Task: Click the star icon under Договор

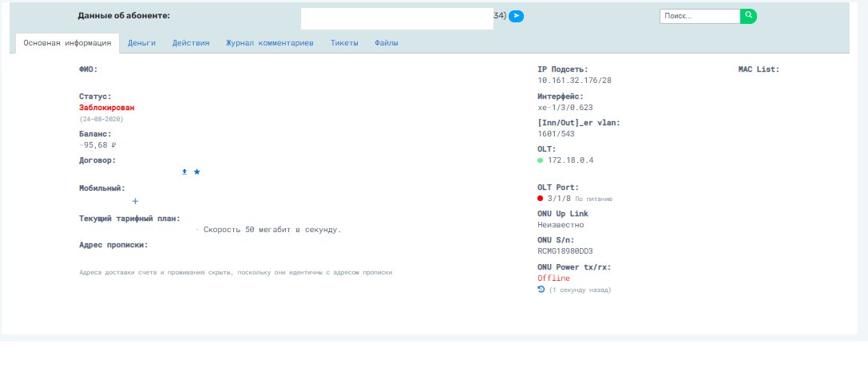Action: (x=196, y=172)
